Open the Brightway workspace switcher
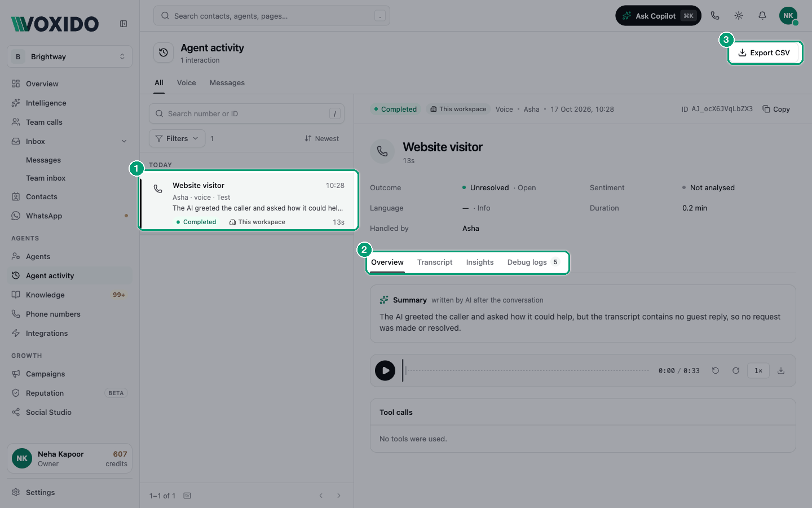Viewport: 812px width, 508px height. [70, 56]
